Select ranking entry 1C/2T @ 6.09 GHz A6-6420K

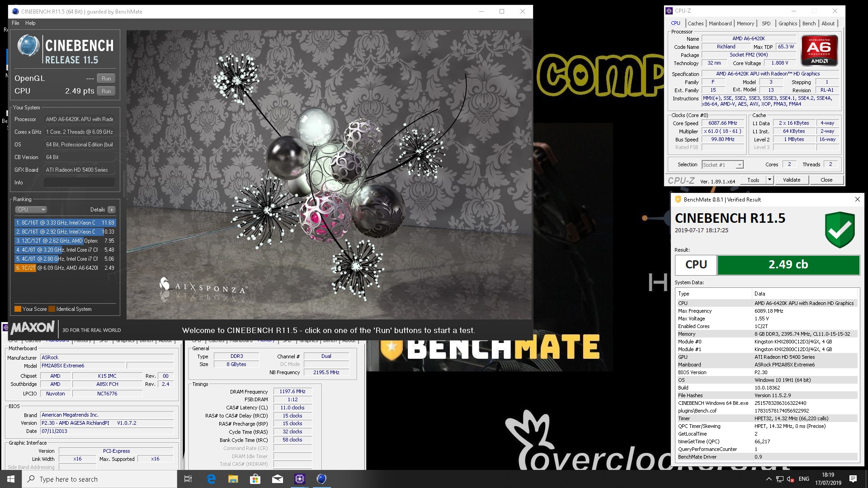(x=65, y=268)
